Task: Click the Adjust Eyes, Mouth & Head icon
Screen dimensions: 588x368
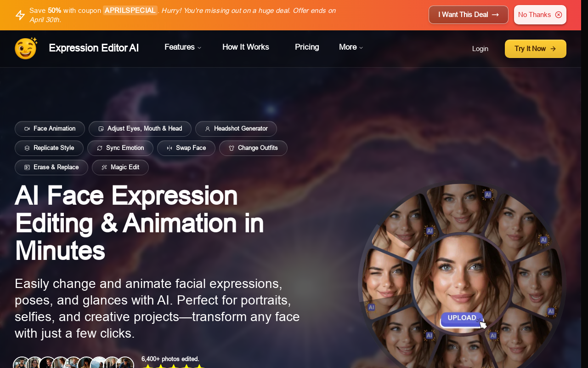Action: coord(101,129)
